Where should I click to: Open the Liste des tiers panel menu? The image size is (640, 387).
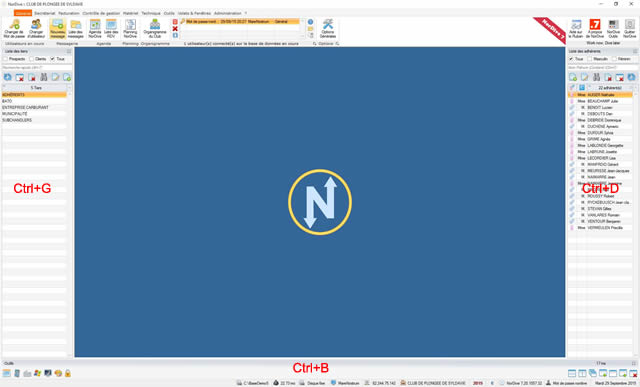[x=69, y=51]
